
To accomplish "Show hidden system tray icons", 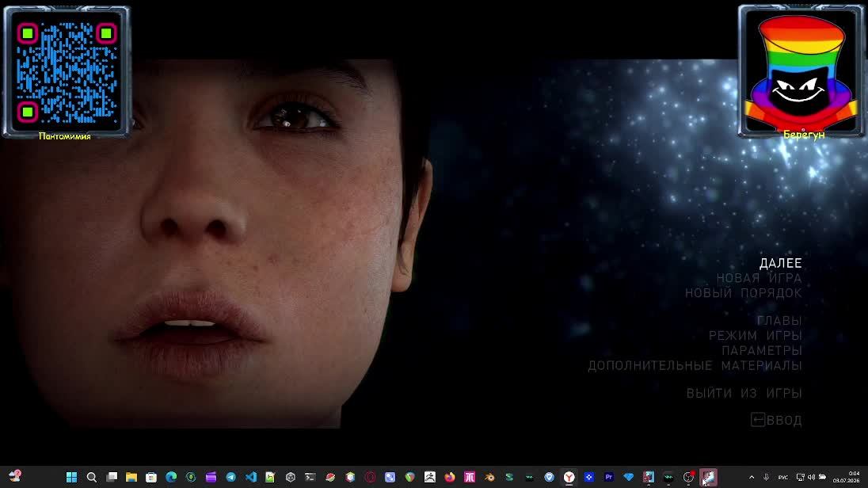I will 752,478.
